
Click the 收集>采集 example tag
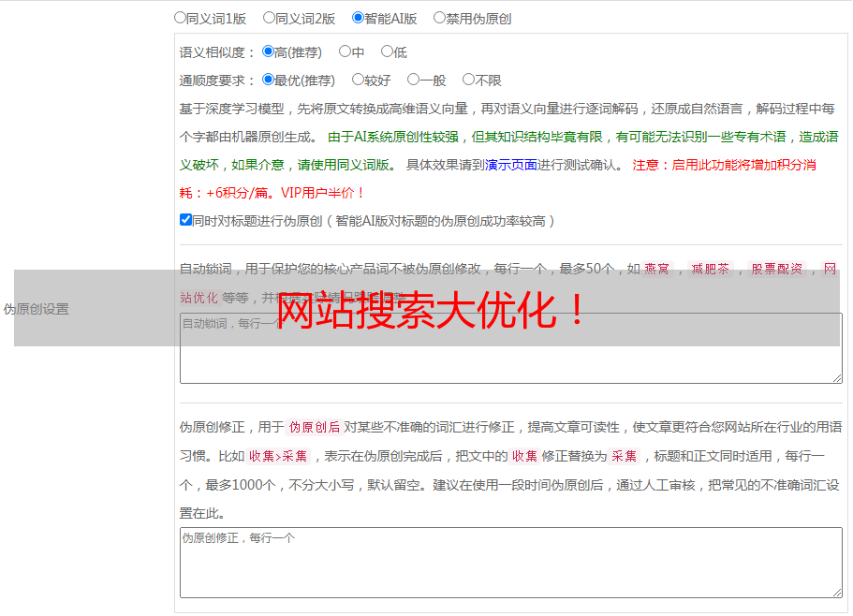point(278,457)
